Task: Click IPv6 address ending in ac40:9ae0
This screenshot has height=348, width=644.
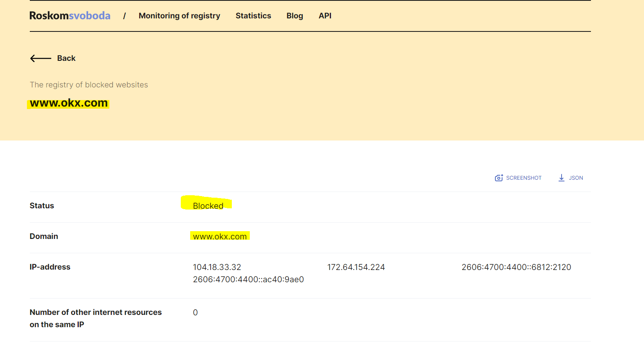Action: [x=248, y=279]
